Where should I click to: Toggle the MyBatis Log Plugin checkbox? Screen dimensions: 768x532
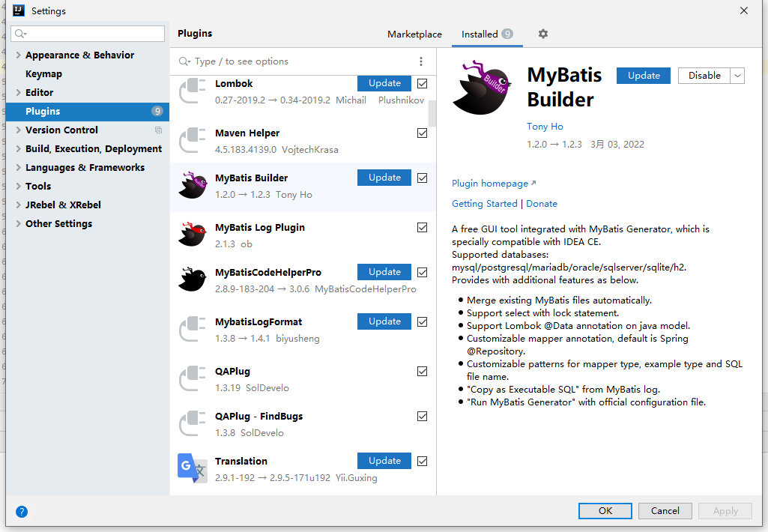(422, 227)
